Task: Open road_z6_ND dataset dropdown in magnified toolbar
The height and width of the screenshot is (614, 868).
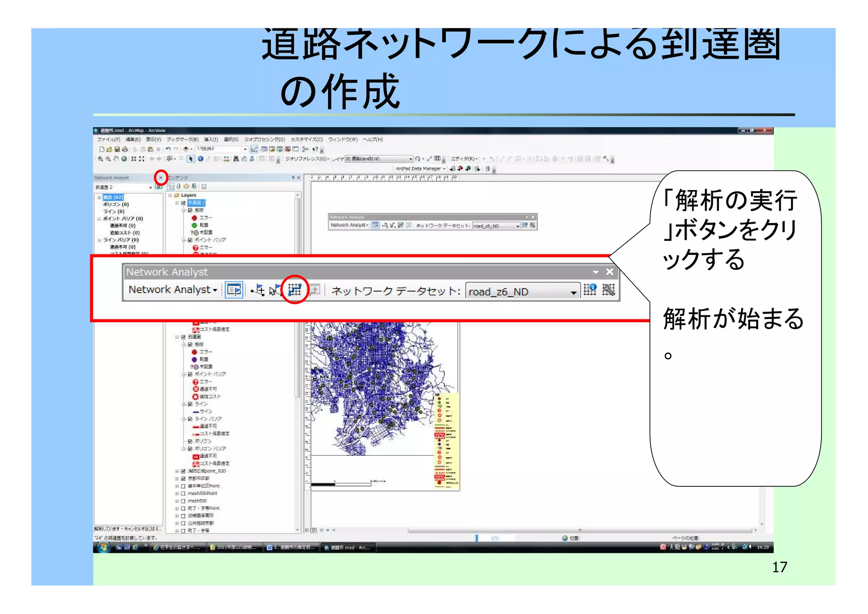Action: click(573, 292)
